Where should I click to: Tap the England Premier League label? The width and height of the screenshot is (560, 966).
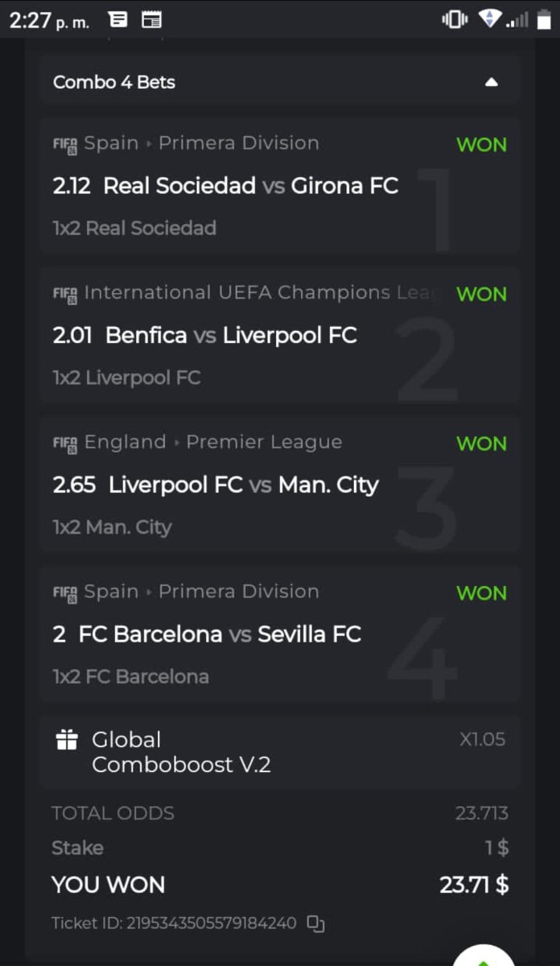click(213, 442)
